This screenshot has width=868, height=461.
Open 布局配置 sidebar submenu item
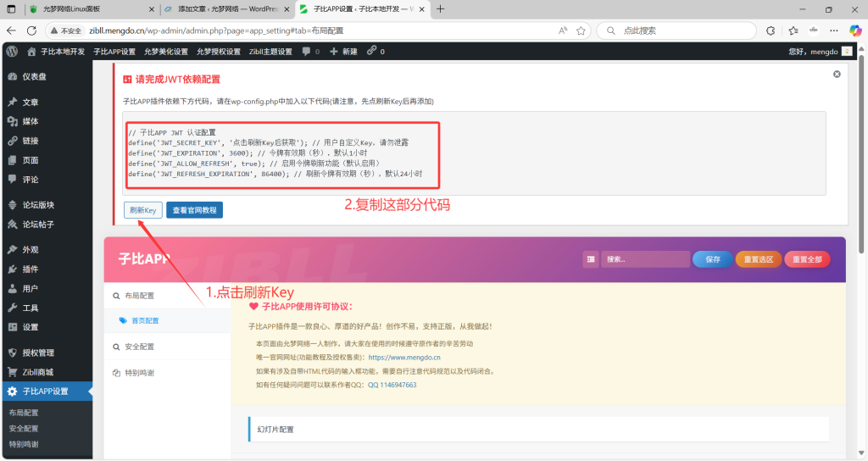[24, 413]
